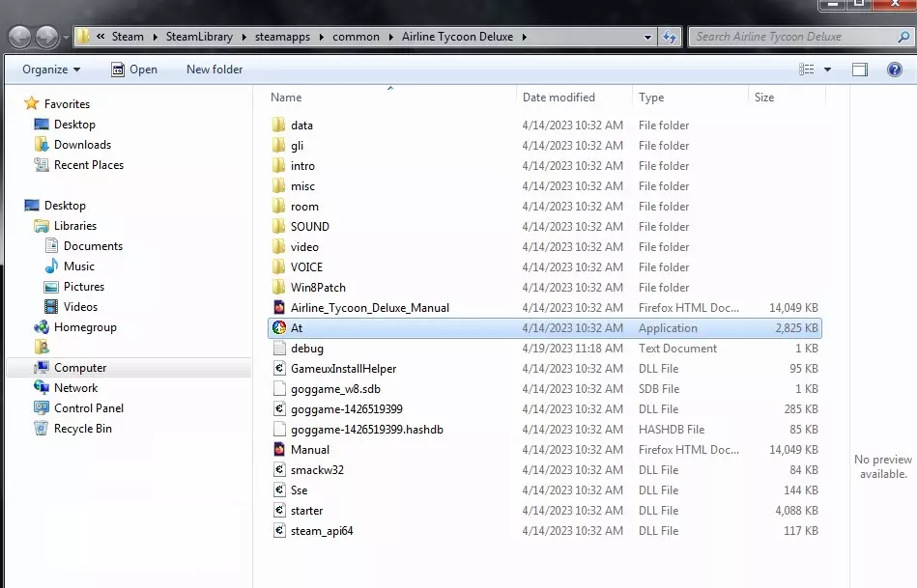The width and height of the screenshot is (917, 588).
Task: Select Libraries in navigation pane
Action: point(65,226)
